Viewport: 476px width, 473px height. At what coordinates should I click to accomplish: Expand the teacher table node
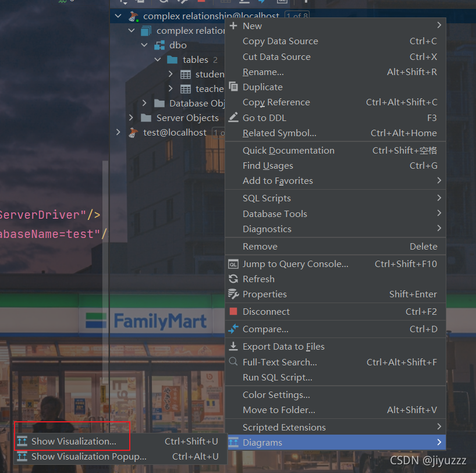[170, 88]
